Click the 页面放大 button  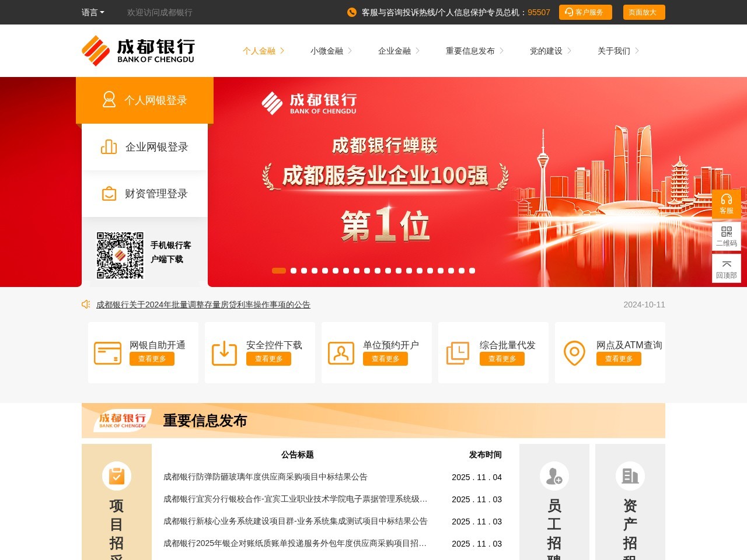(644, 12)
